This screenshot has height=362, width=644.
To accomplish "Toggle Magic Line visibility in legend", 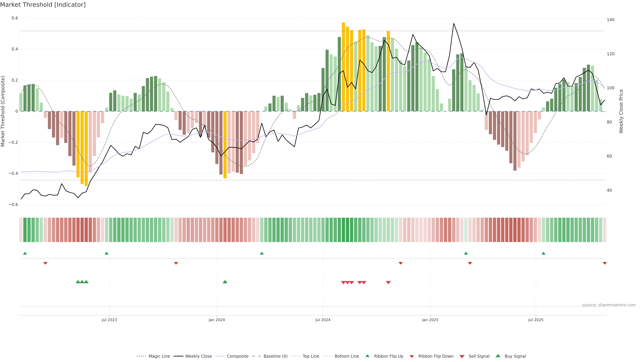I will (159, 356).
